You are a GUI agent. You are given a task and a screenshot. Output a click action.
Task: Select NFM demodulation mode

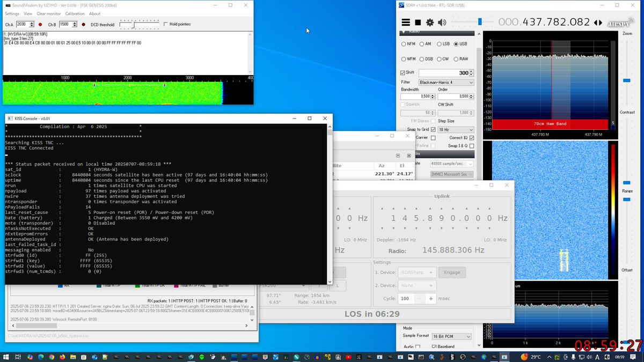point(408,44)
